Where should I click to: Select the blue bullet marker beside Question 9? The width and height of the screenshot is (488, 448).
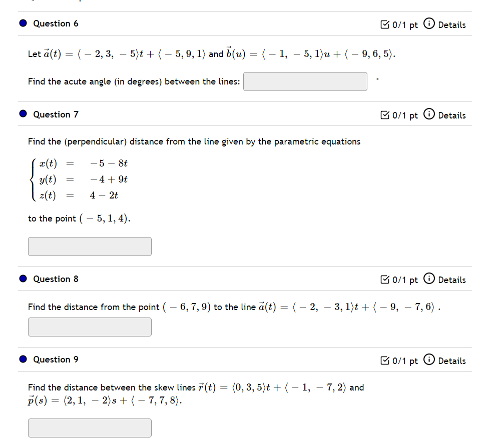22,359
